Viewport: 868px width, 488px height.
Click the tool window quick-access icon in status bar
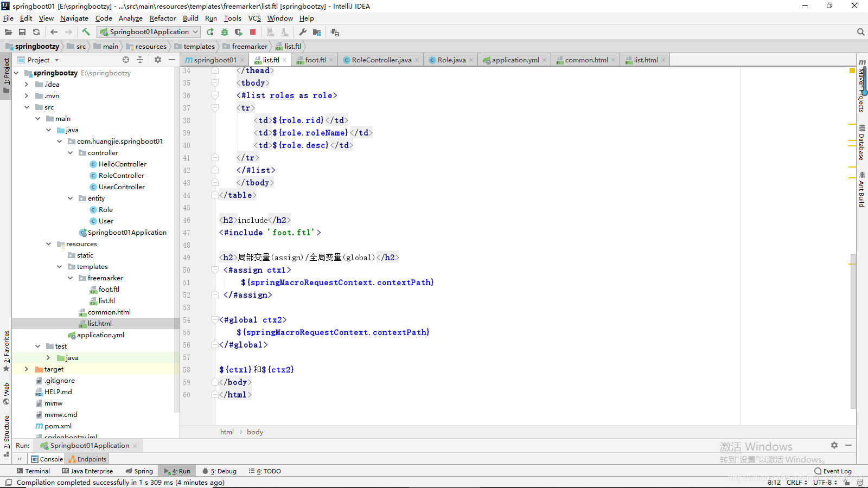(8, 483)
